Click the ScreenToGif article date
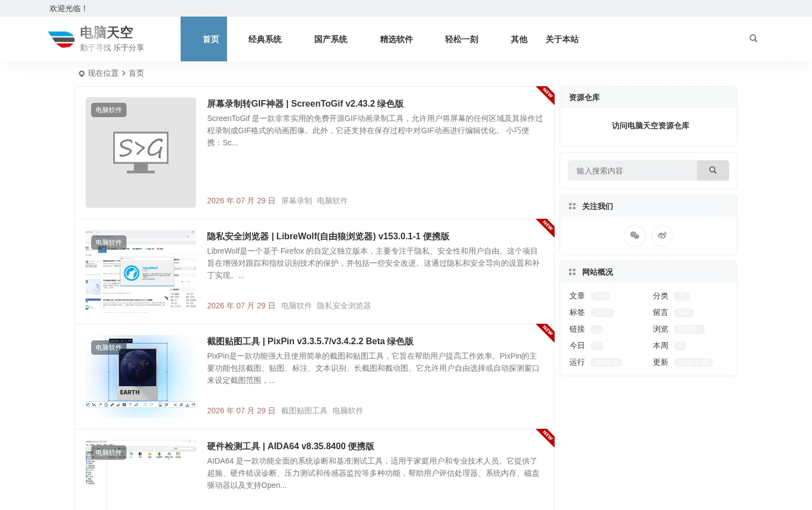 (x=241, y=201)
